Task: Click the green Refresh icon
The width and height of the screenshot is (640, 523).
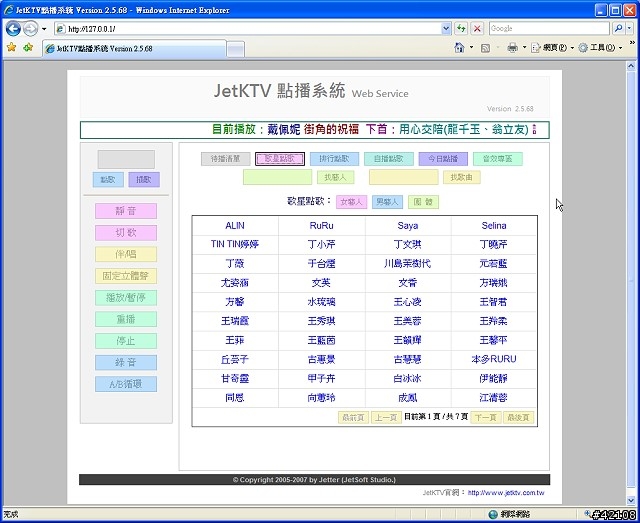Action: pos(461,29)
